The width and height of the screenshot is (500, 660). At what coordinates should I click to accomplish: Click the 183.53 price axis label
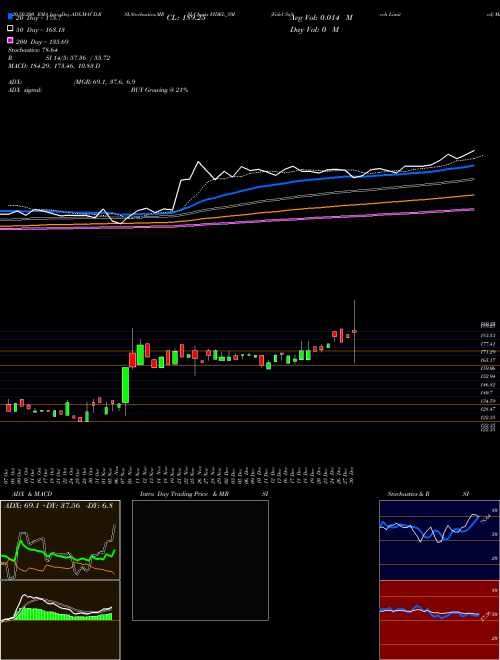click(488, 335)
